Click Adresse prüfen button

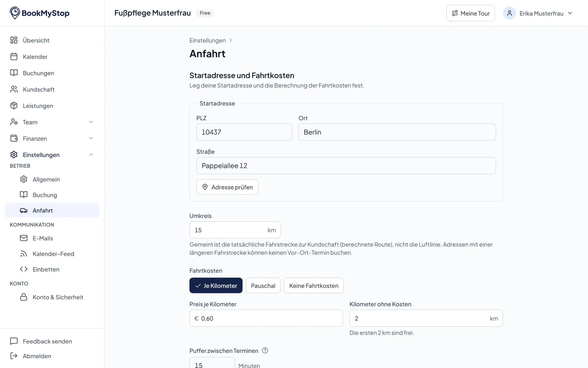[227, 187]
